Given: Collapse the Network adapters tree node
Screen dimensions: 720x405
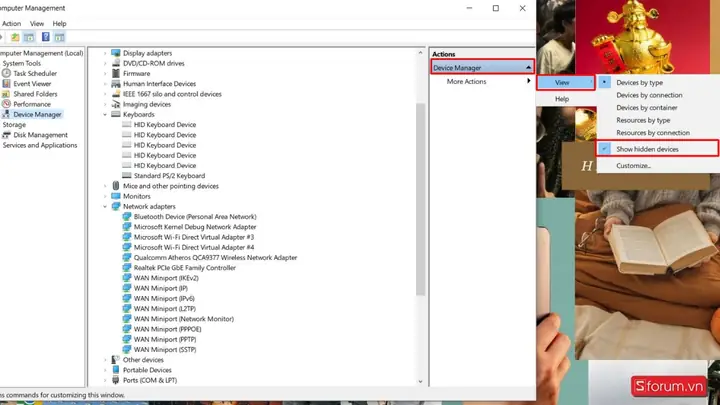Looking at the screenshot, I should [x=105, y=207].
